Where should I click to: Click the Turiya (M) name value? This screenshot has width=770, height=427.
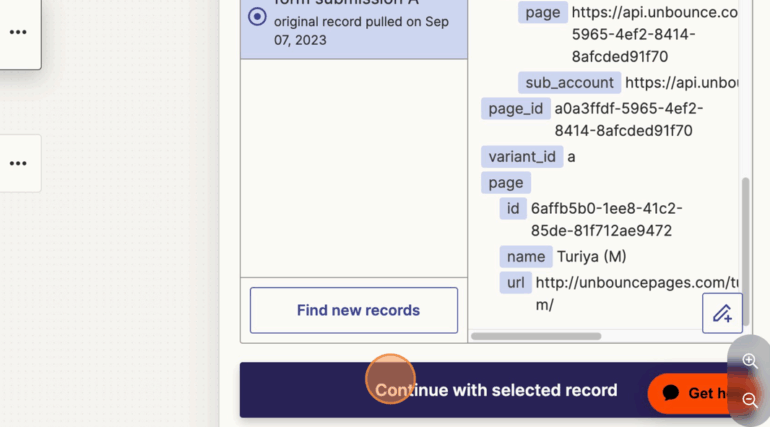[x=592, y=256]
